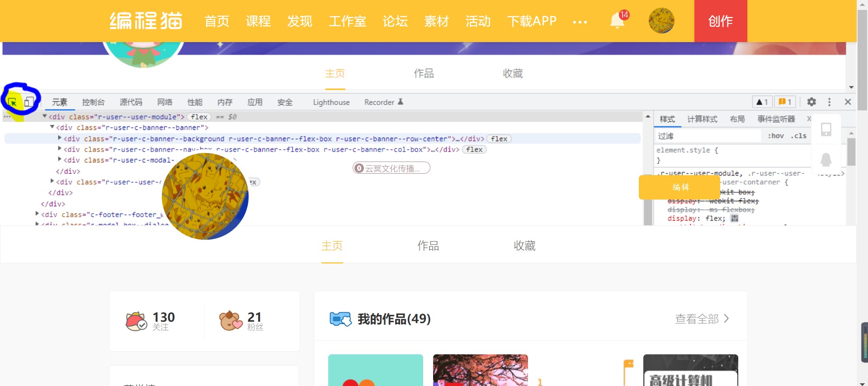Click the 编程猫 logo

pos(146,21)
